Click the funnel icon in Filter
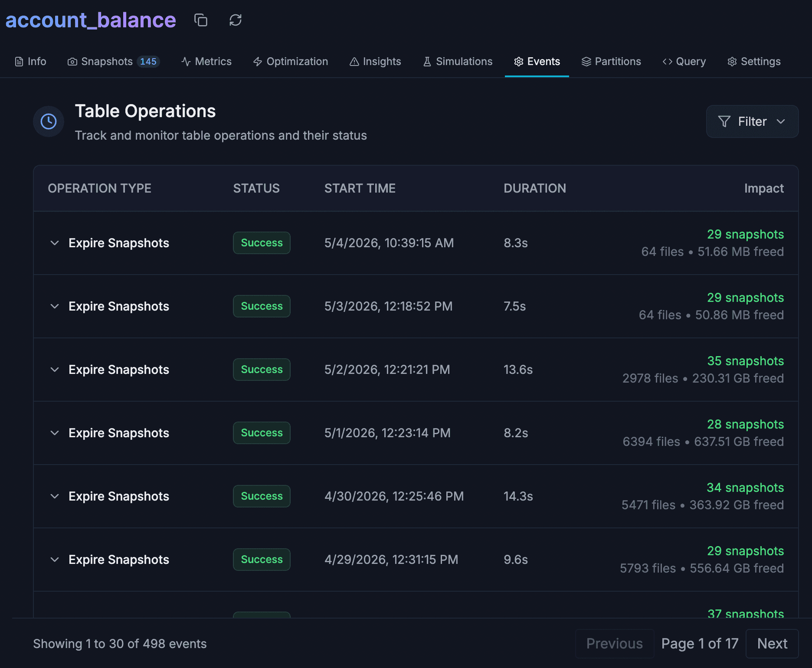The image size is (812, 668). (724, 121)
